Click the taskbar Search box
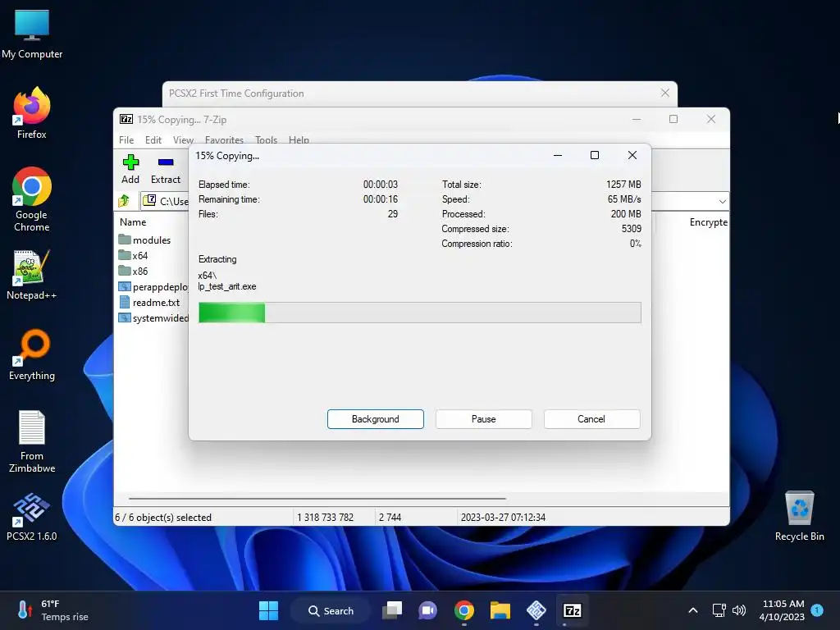 [331, 610]
